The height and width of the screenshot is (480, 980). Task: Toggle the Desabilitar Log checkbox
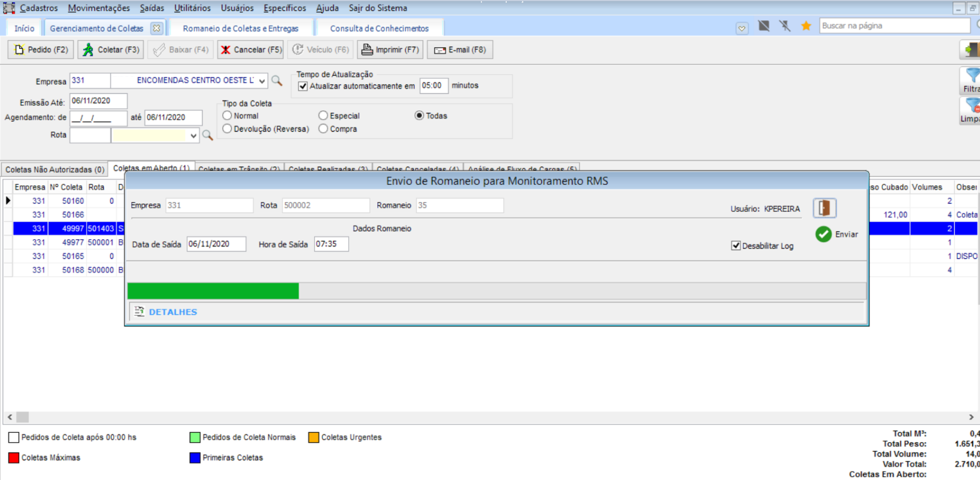tap(736, 246)
